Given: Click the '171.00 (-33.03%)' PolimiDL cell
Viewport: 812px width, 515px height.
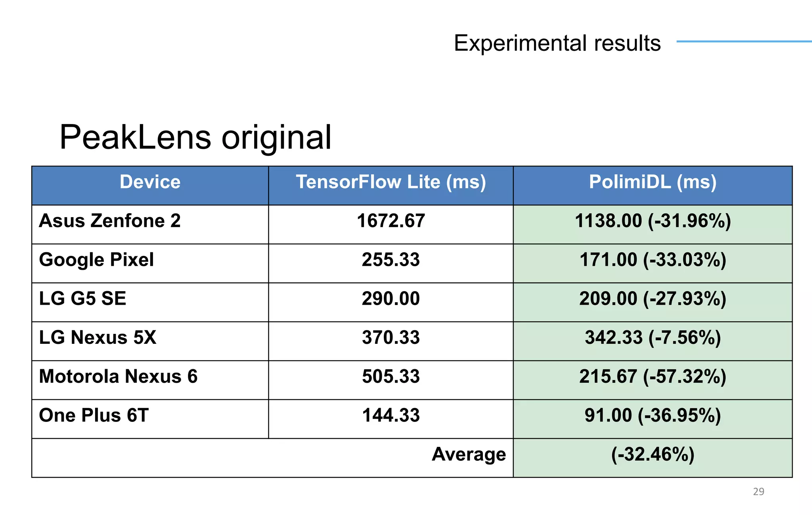Looking at the screenshot, I should point(653,263).
